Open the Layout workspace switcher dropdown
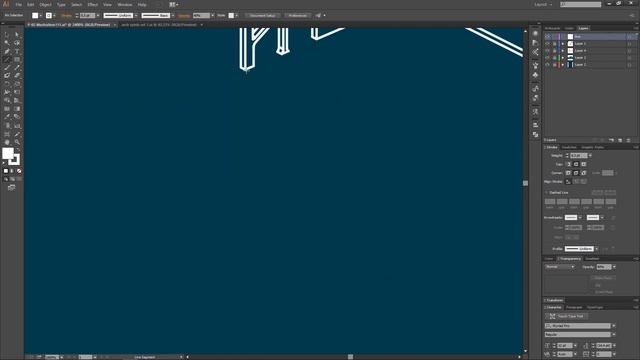 [x=543, y=4]
